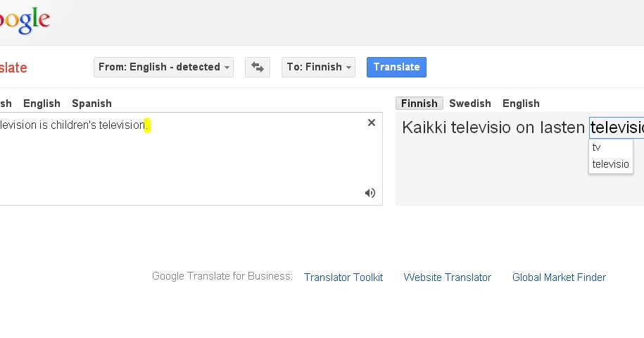The width and height of the screenshot is (644, 338).
Task: Click the Google logo
Action: [x=25, y=20]
